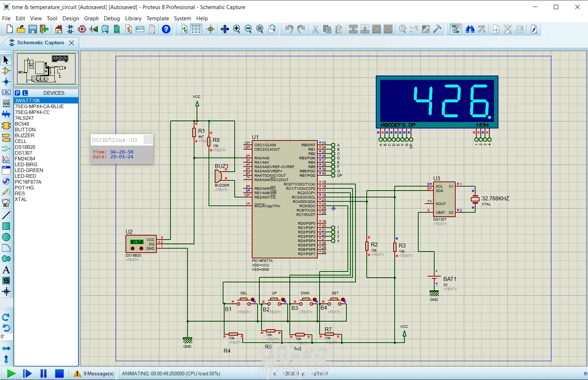Select 2D Graphics Line tool

coord(6,215)
